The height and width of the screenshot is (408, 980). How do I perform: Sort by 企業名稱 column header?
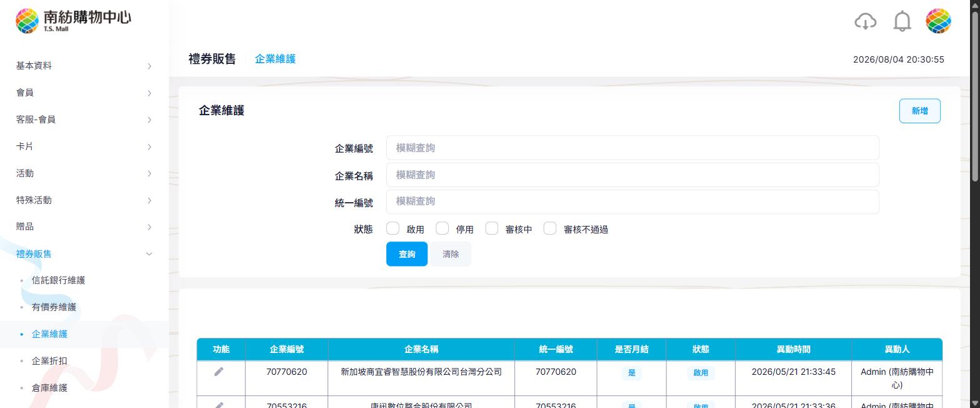tap(421, 349)
